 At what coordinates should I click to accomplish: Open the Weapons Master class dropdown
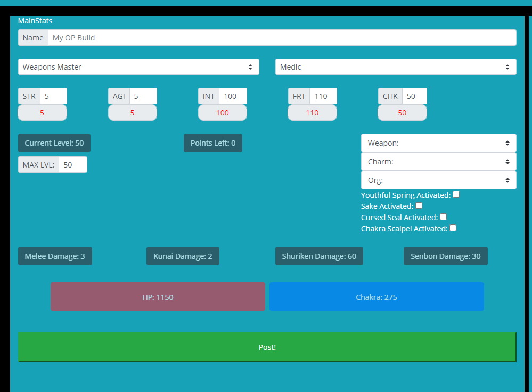[138, 66]
